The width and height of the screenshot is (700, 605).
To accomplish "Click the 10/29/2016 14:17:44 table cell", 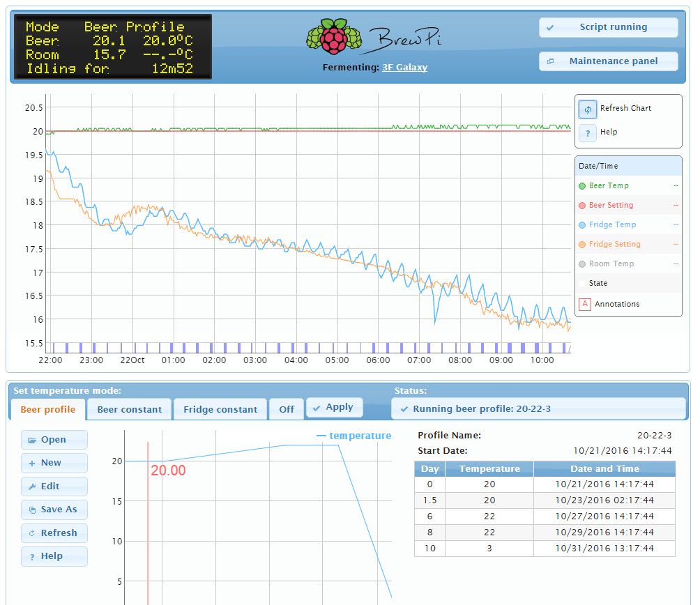I will pos(604,533).
